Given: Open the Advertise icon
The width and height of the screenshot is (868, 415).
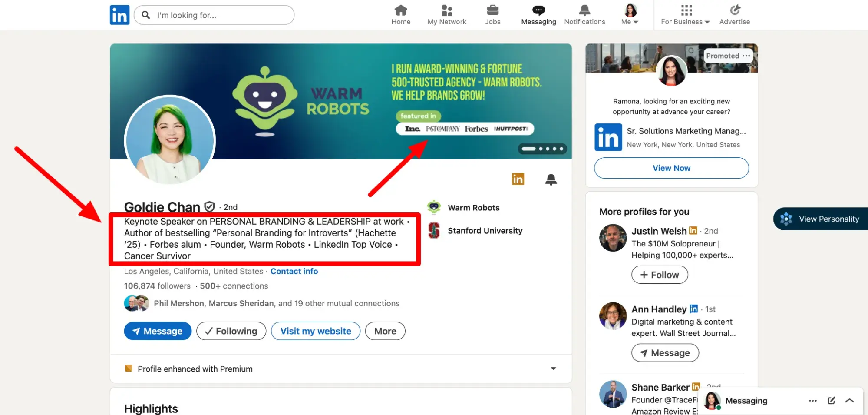Looking at the screenshot, I should 734,14.
